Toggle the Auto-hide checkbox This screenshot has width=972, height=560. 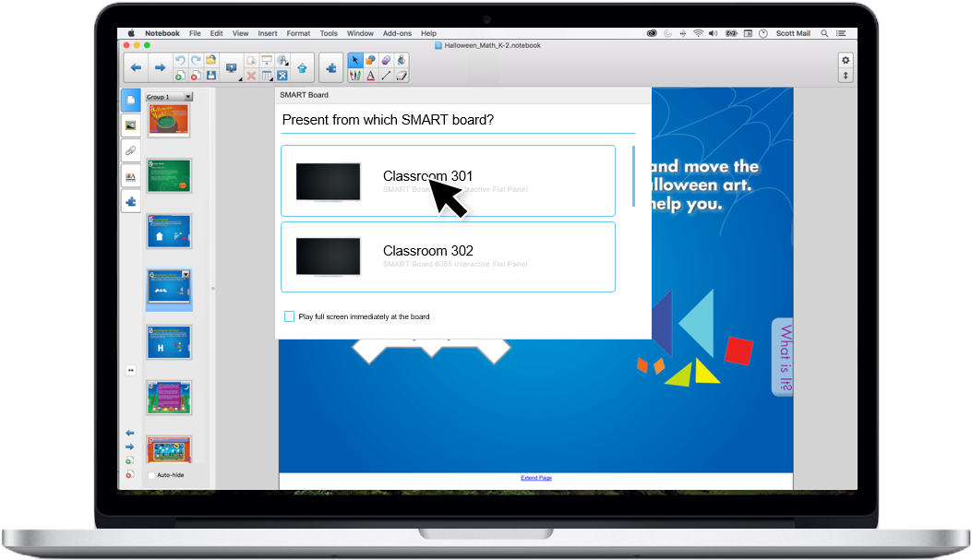tap(151, 475)
